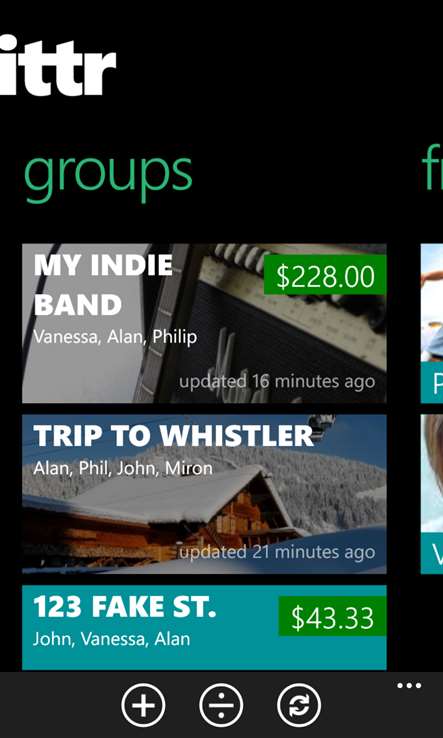The image size is (443, 738).
Task: Click 'updated 21 minutes ago' label
Action: coord(277,552)
